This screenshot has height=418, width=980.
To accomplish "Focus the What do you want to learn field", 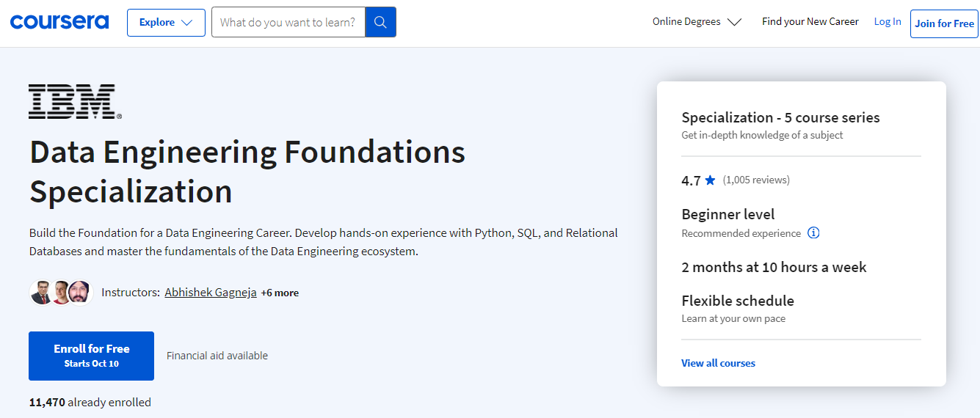I will pyautogui.click(x=288, y=23).
